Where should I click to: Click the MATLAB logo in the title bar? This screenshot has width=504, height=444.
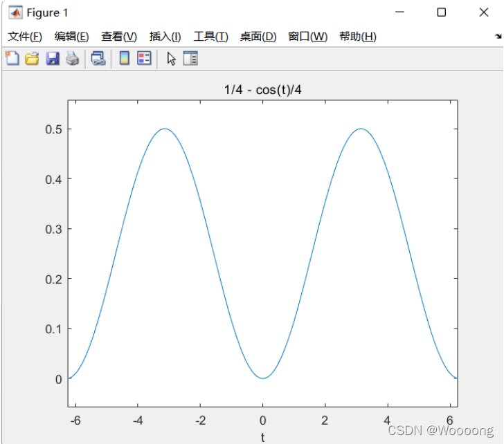15,12
